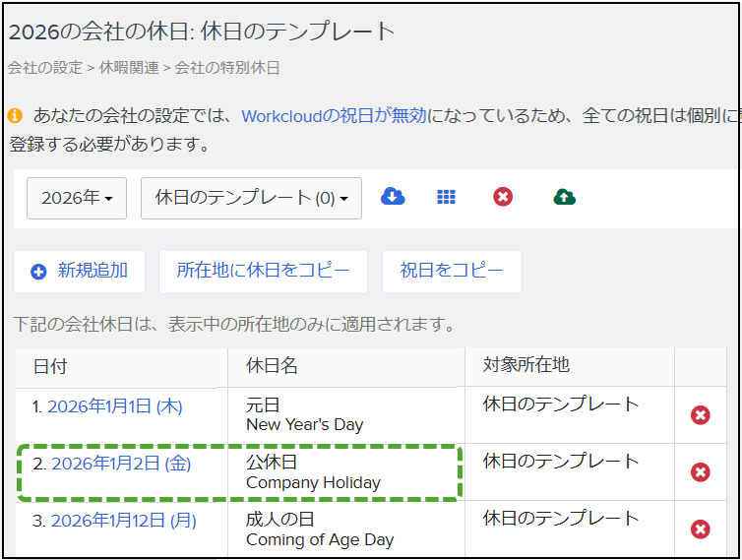Image resolution: width=742 pixels, height=560 pixels.
Task: Go to 会社の設定 in the breadcrumb
Action: [x=44, y=68]
